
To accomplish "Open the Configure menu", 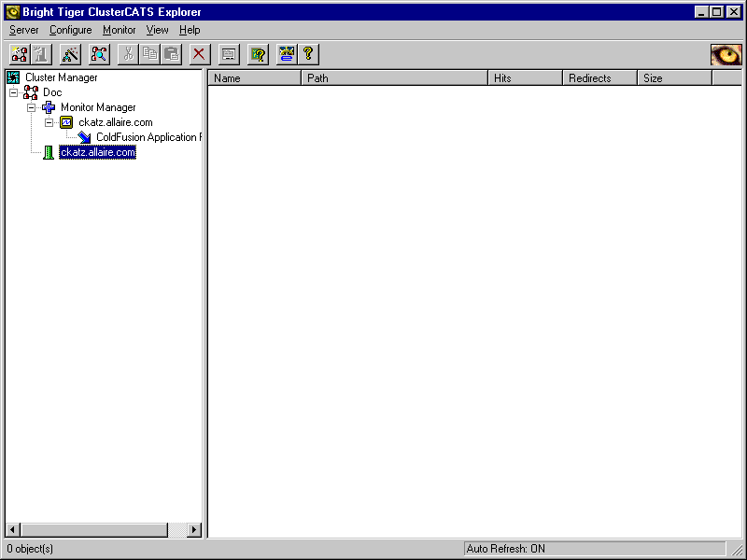I will pos(71,30).
